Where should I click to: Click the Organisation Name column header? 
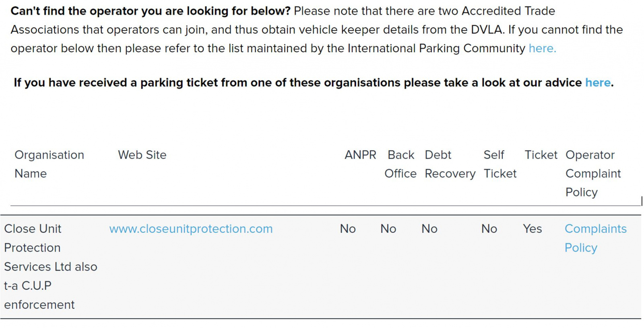tap(49, 164)
